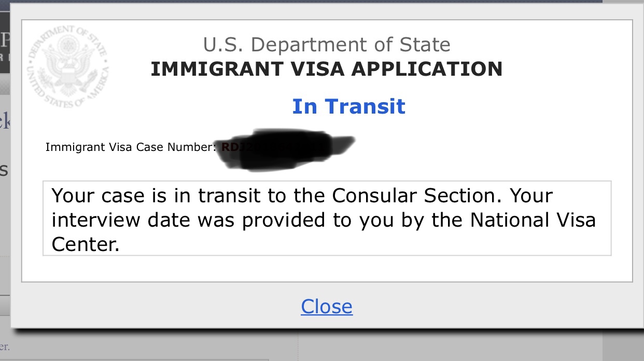The image size is (644, 361).
Task: Click the gray dialog footer left of Close
Action: (x=156, y=307)
